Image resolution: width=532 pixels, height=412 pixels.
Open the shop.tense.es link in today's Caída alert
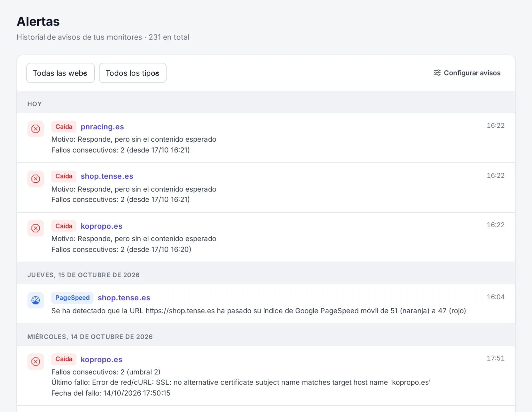point(107,176)
